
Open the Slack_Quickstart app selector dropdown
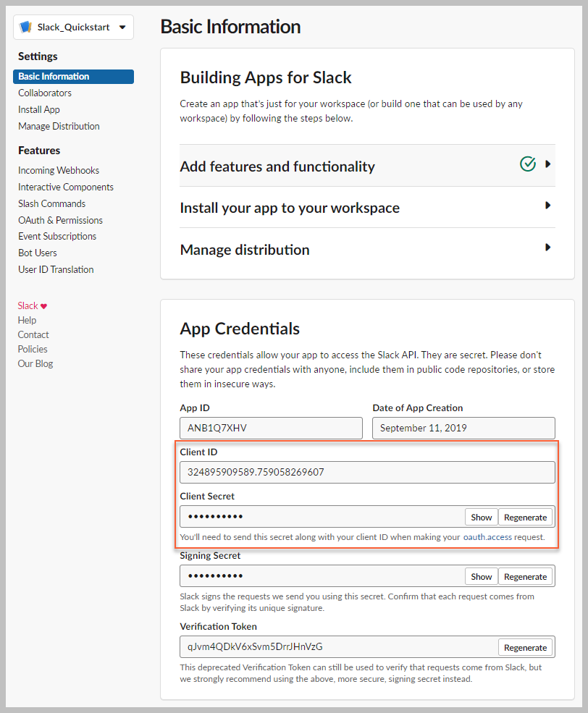(73, 28)
